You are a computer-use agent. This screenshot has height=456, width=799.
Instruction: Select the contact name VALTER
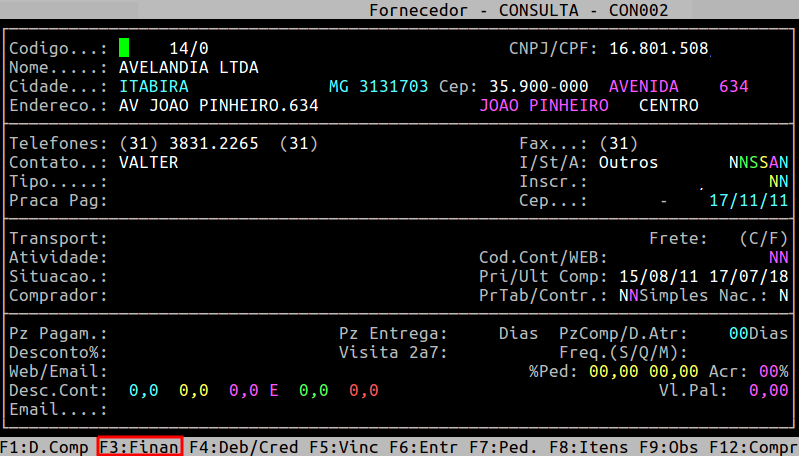click(148, 162)
